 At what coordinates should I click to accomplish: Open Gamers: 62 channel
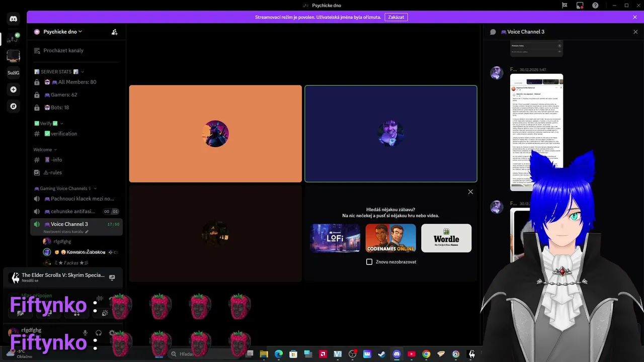(x=75, y=95)
